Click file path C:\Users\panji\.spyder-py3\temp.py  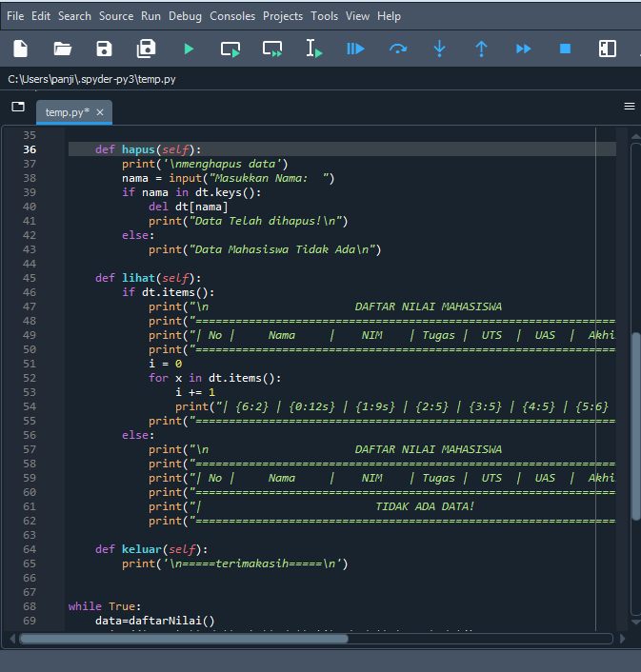tap(91, 79)
